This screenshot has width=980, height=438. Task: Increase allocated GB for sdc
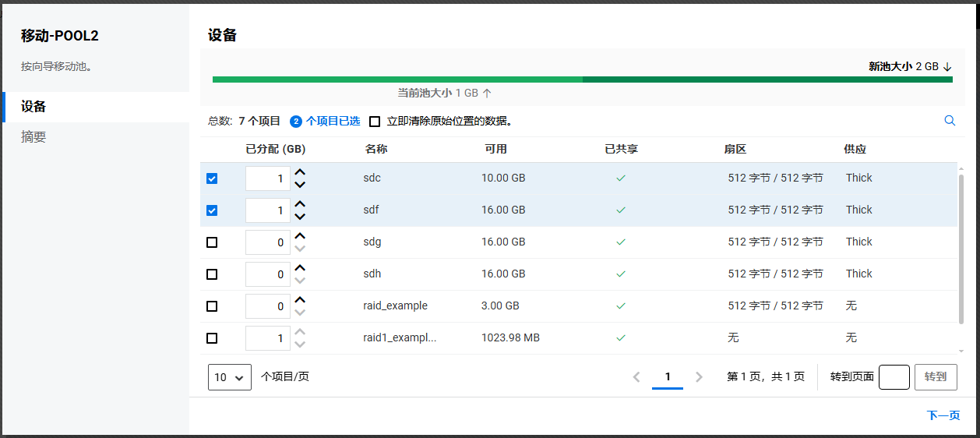click(300, 172)
